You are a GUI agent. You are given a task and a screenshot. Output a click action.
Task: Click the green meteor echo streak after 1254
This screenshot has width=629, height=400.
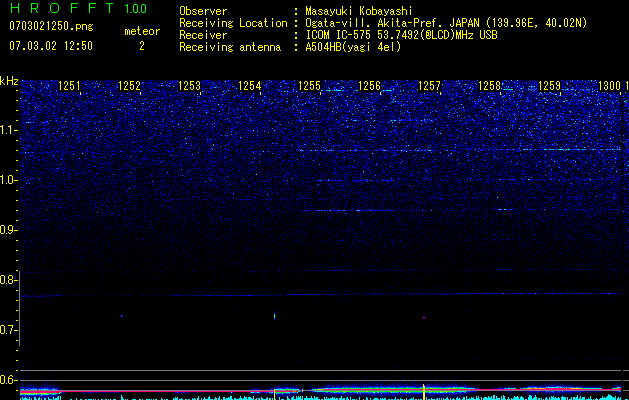pyautogui.click(x=274, y=316)
